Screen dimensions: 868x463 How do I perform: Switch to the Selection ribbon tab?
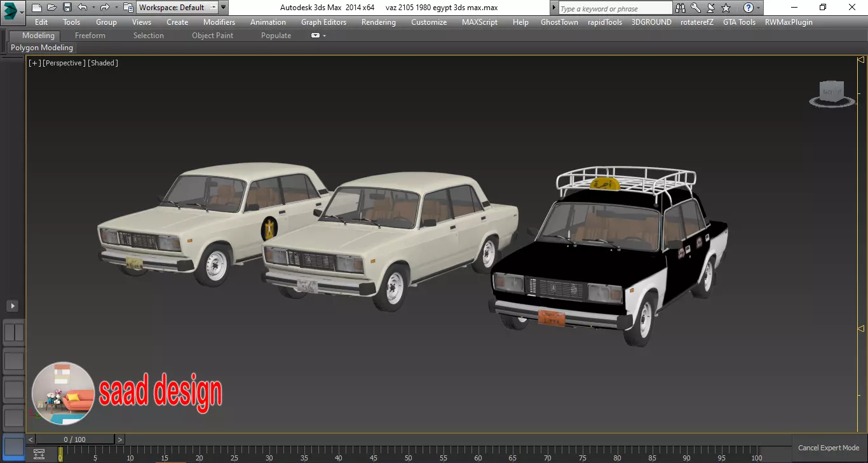149,36
